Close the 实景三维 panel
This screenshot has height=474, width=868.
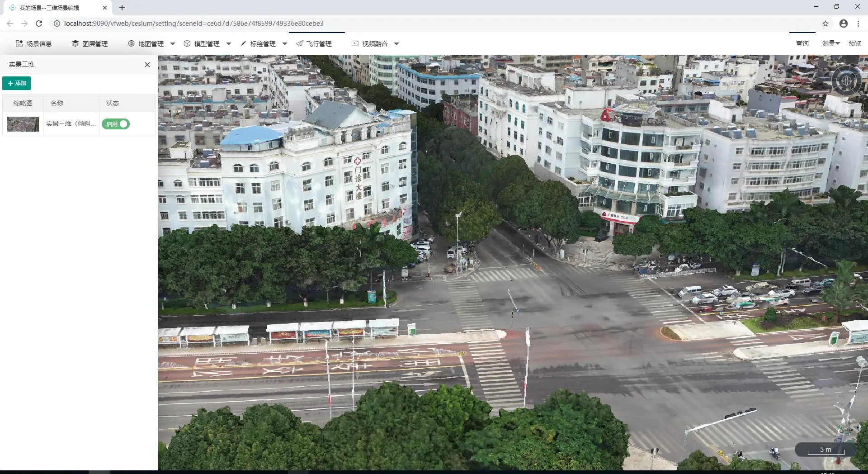(x=147, y=65)
